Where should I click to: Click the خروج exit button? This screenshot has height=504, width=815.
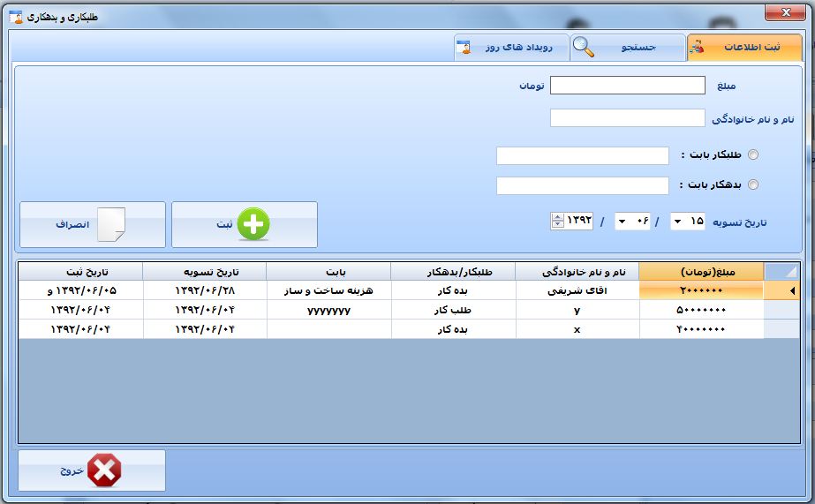[92, 470]
